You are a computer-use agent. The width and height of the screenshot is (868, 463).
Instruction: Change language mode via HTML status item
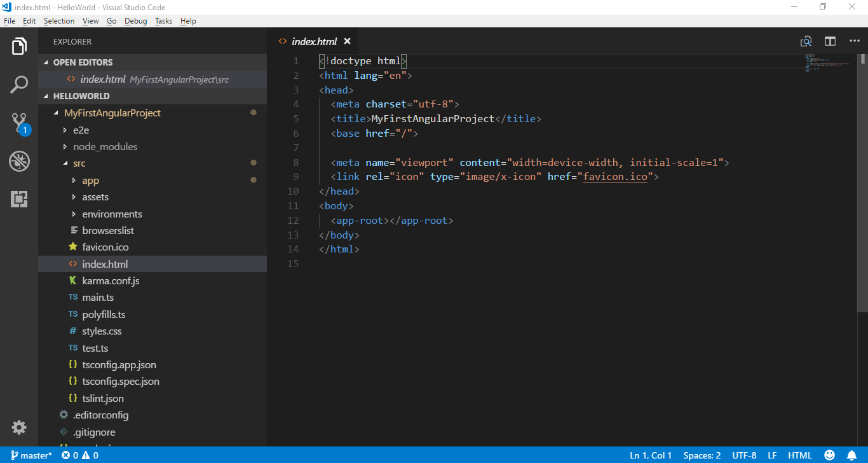[x=800, y=455]
